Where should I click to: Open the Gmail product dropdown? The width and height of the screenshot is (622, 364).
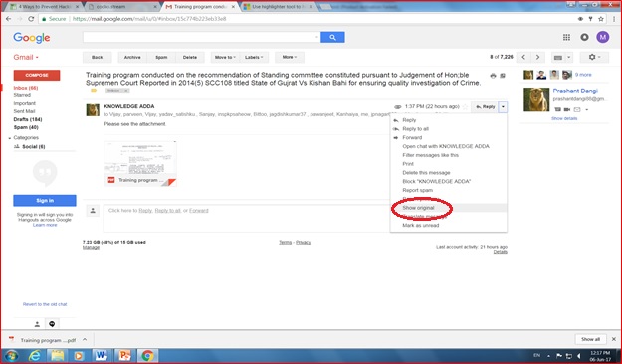point(26,57)
